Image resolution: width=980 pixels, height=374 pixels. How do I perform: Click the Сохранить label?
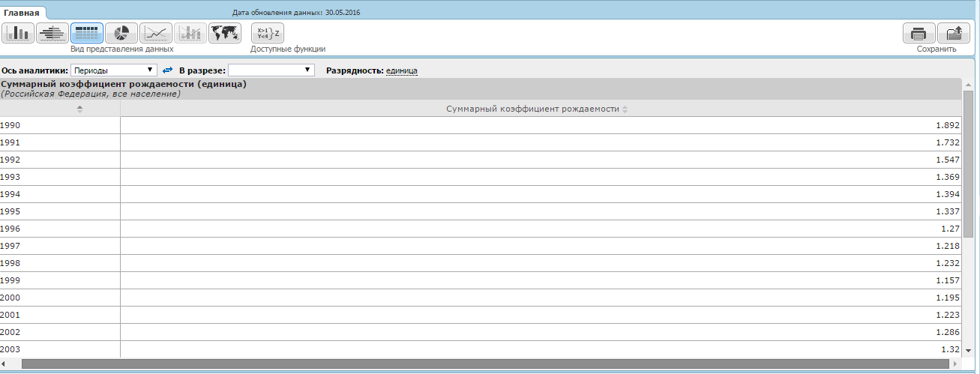pos(937,49)
